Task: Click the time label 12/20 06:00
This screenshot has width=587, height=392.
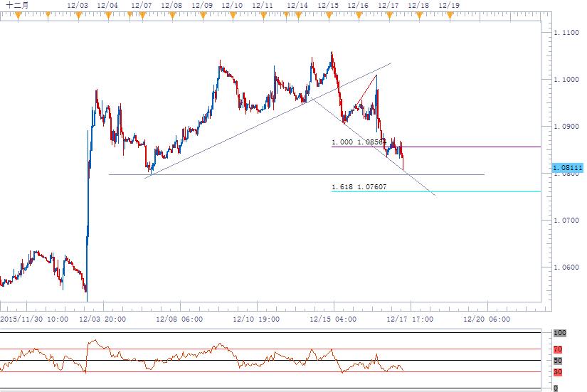Action: coord(487,319)
